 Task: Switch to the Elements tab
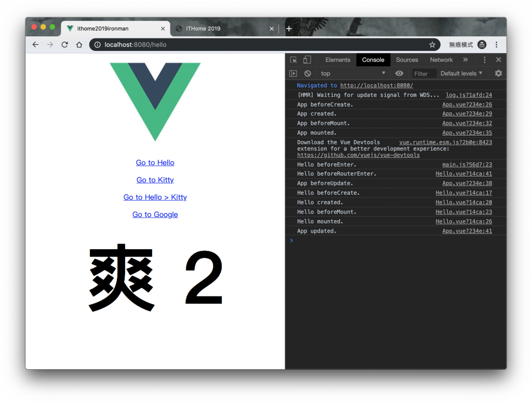point(338,60)
